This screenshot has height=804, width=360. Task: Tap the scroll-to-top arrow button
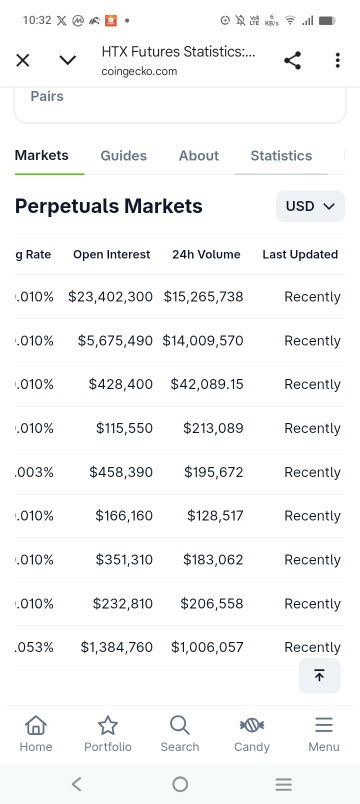[x=319, y=675]
